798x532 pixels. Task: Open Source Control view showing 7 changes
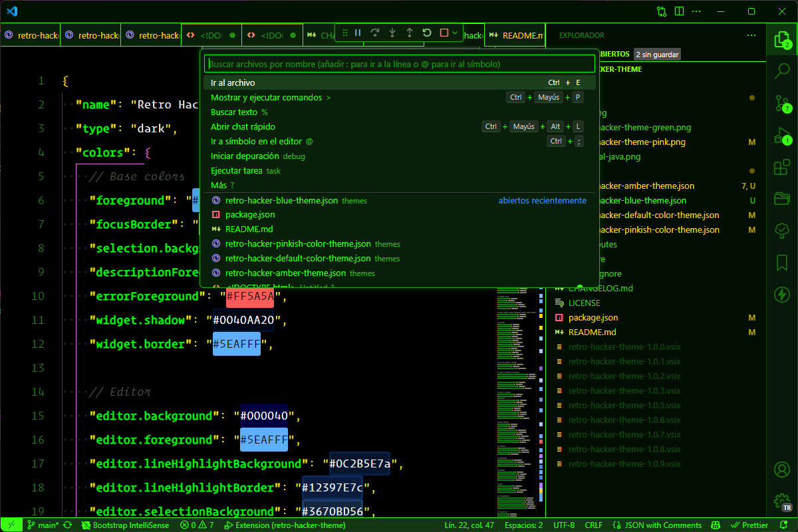point(782,104)
